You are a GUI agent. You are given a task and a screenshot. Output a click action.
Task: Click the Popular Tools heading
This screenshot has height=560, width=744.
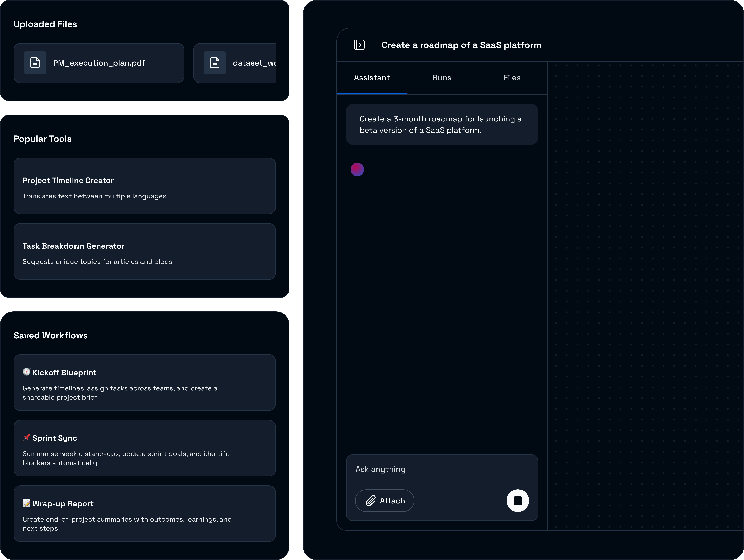coord(43,139)
